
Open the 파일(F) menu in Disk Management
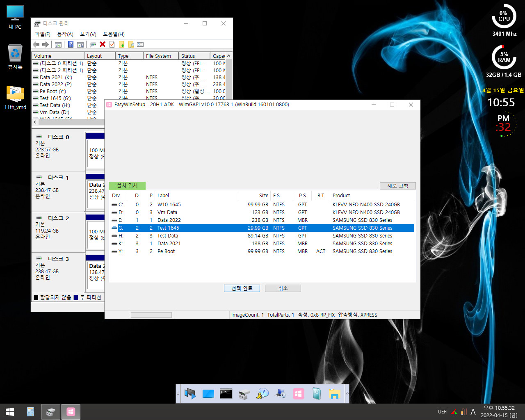[x=43, y=34]
